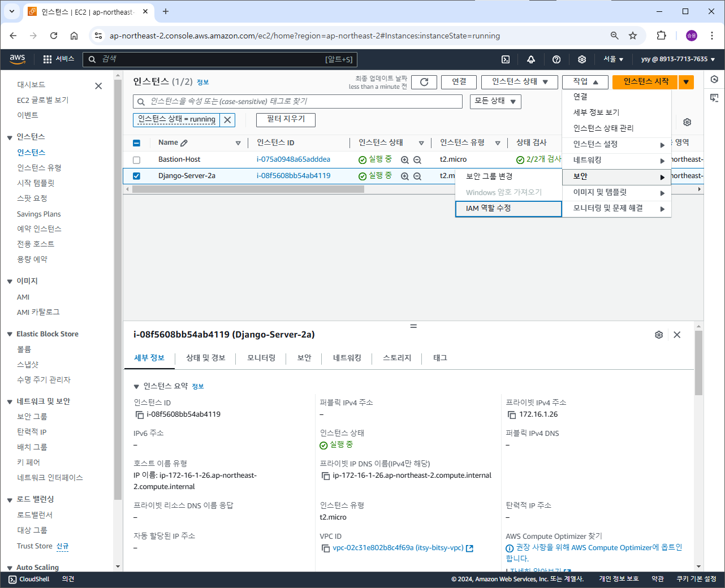Open the all states filter dropdown
Image resolution: width=725 pixels, height=588 pixels.
click(495, 101)
